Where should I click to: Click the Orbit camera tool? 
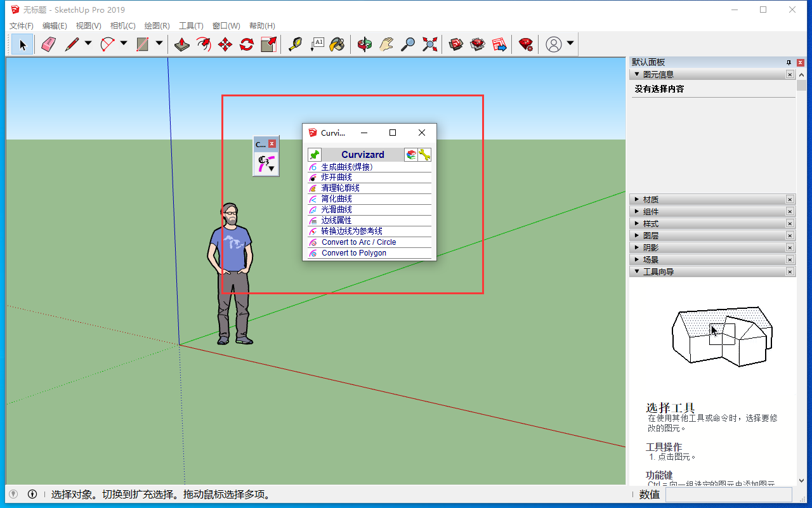(x=365, y=44)
